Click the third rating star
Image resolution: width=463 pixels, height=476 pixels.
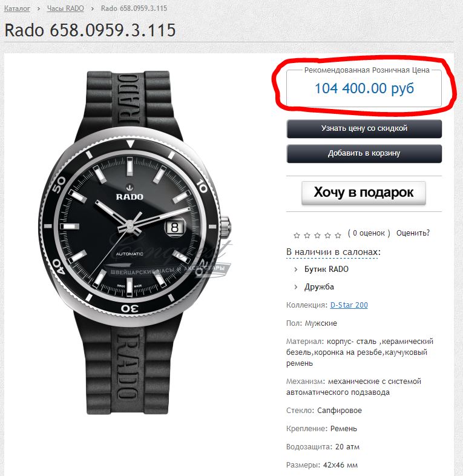[x=317, y=235]
